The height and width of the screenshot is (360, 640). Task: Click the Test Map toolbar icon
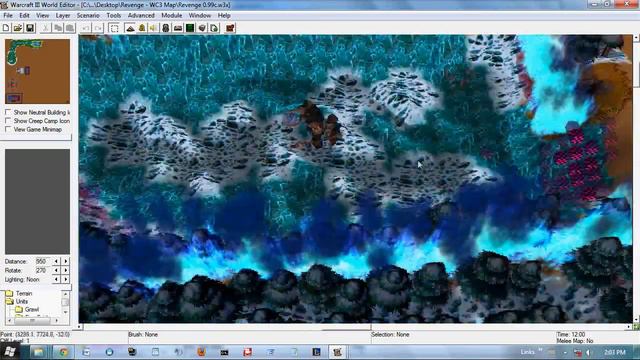(x=230, y=28)
